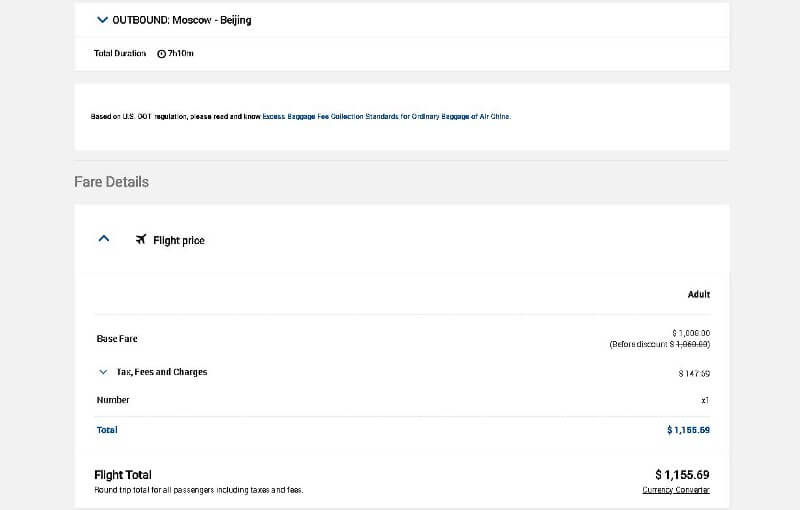Click the Base Fare row label
Screen dimensions: 800x510
(117, 339)
